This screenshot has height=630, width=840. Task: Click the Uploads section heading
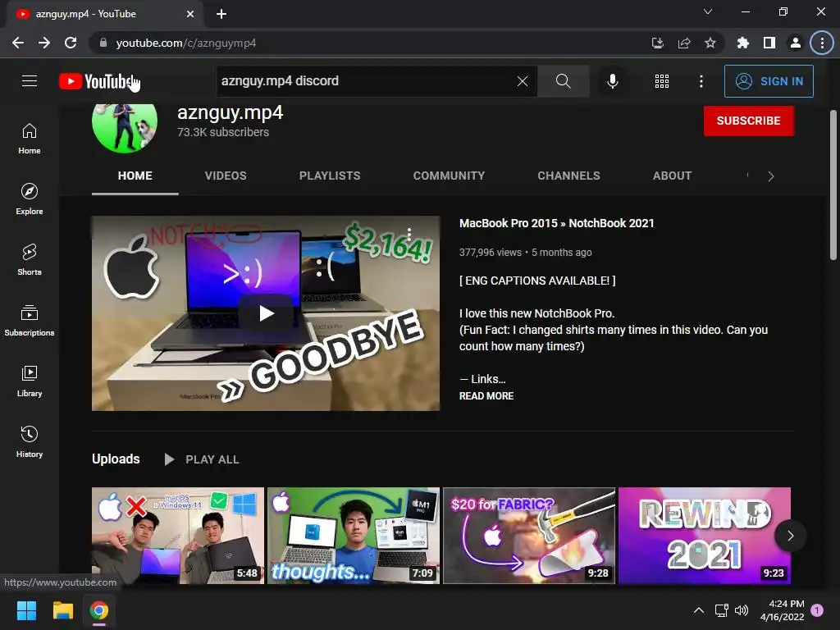(x=116, y=459)
